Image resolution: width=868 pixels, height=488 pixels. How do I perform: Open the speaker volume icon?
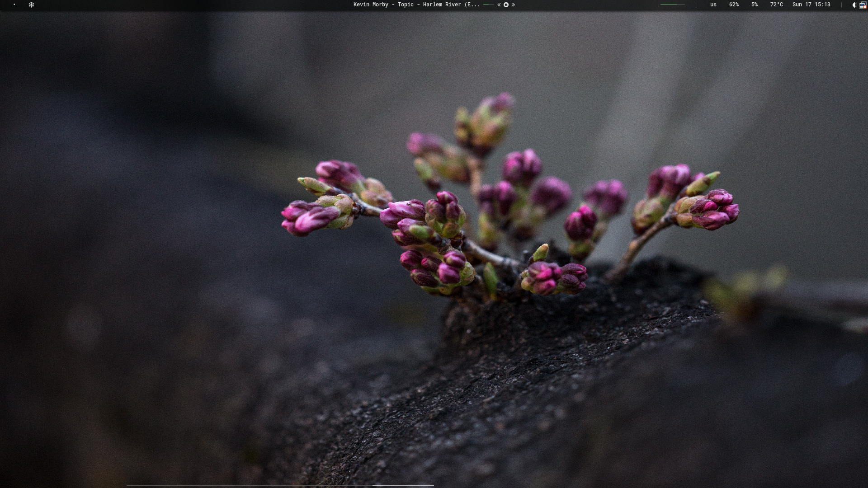point(854,5)
